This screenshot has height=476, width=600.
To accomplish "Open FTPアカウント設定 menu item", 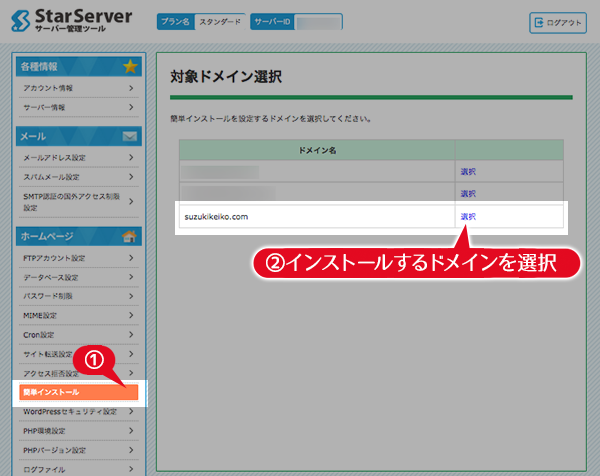I will (78, 258).
